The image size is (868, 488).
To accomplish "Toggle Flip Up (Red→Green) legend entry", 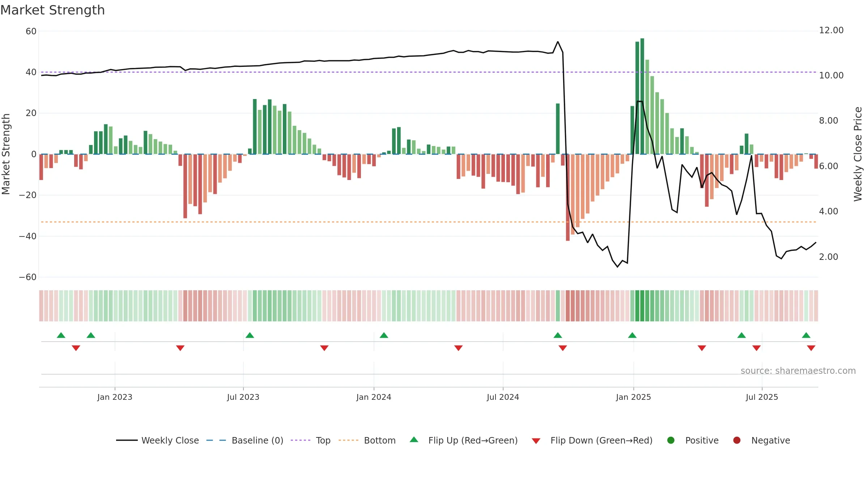I will (x=464, y=440).
